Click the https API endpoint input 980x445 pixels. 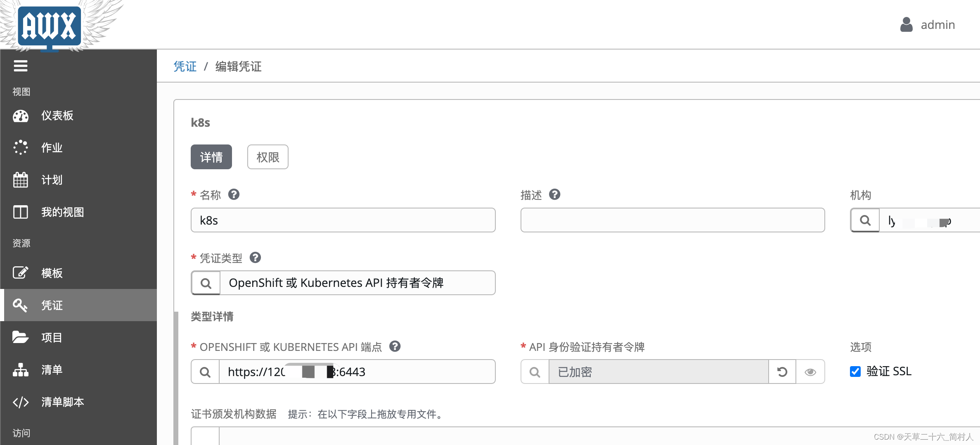(357, 372)
